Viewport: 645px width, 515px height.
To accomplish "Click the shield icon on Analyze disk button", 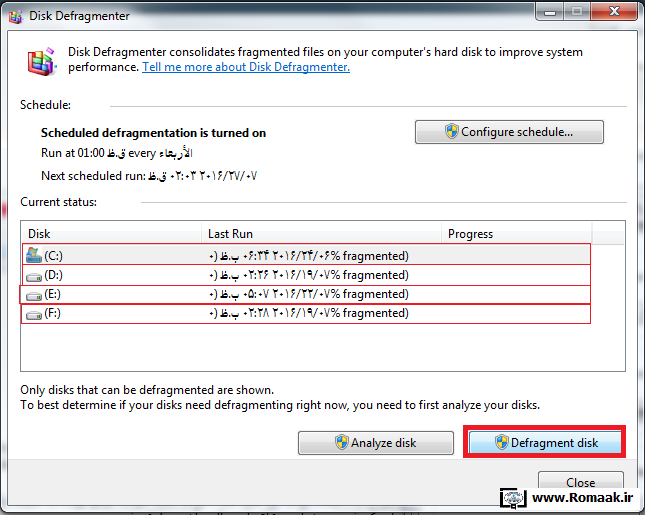I will pos(342,443).
